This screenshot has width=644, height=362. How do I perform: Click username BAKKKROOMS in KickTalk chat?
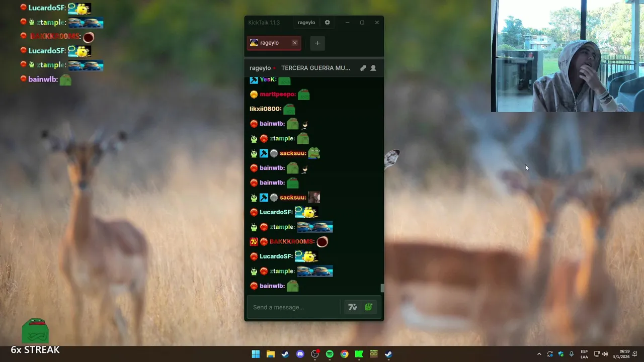(x=291, y=242)
